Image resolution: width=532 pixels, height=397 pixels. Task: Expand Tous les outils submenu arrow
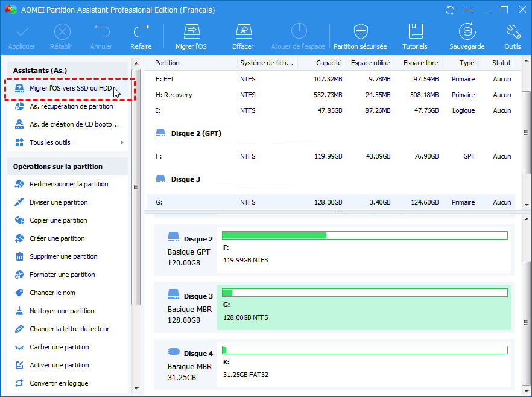click(x=122, y=142)
